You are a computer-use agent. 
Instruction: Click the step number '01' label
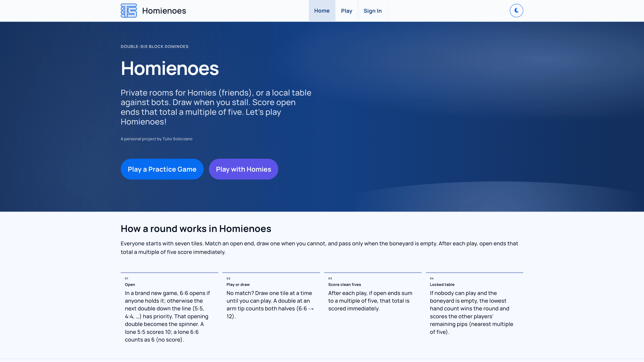[126, 278]
